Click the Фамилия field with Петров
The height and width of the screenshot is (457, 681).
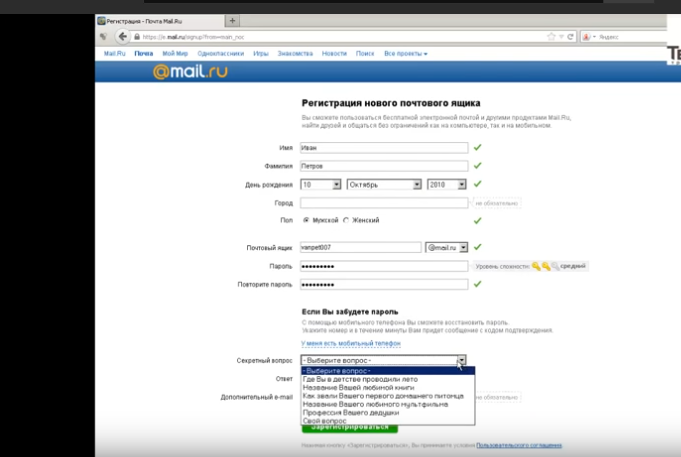[384, 166]
